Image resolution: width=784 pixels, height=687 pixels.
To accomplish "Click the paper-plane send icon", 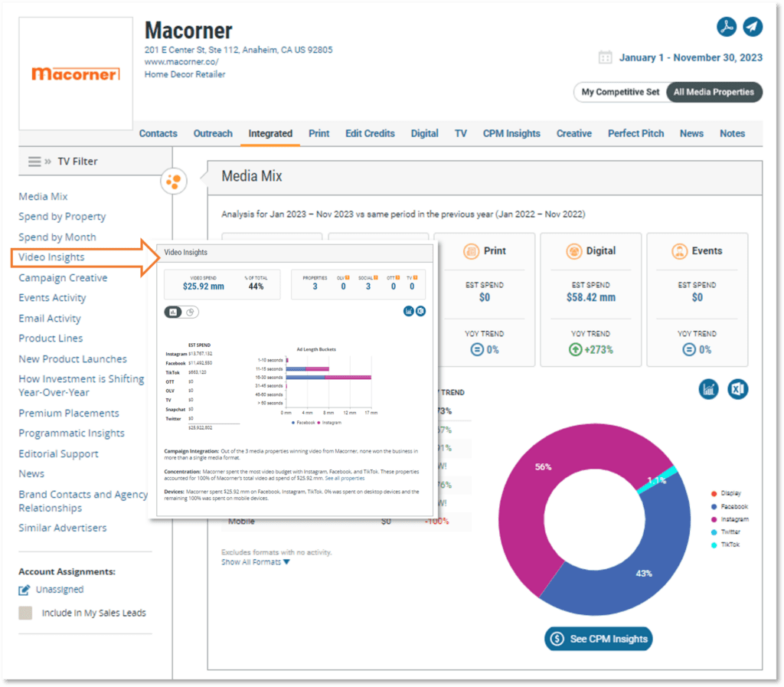I will (x=753, y=27).
